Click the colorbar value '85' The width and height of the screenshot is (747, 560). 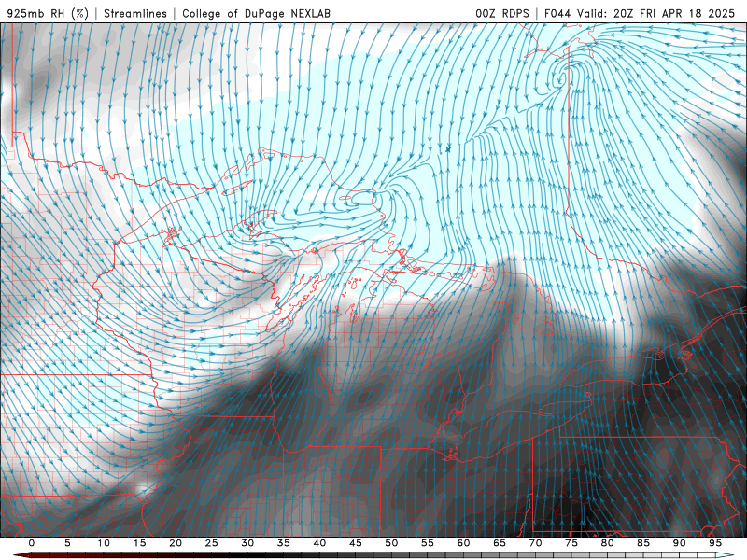(x=643, y=543)
